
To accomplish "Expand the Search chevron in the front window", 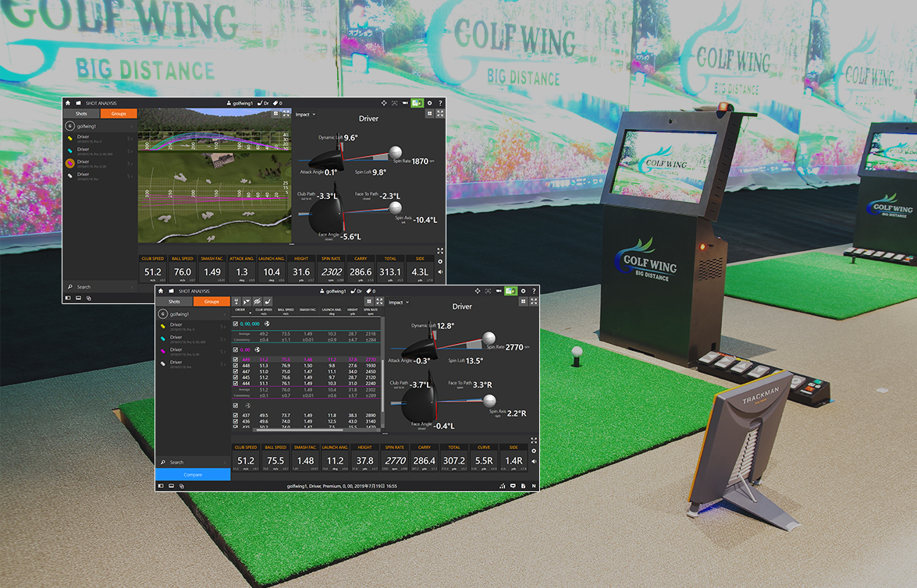I will [226, 462].
